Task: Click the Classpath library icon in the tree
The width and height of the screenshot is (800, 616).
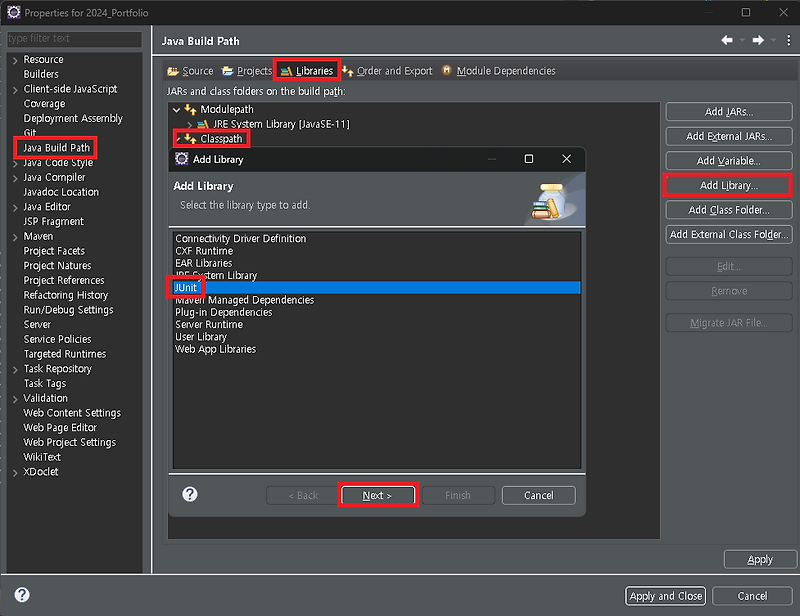Action: click(x=188, y=139)
